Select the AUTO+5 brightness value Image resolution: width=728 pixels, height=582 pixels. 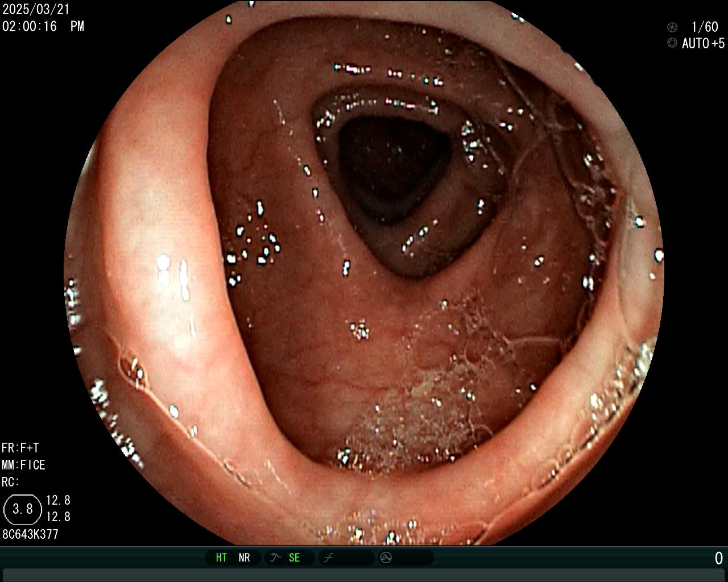pos(703,43)
